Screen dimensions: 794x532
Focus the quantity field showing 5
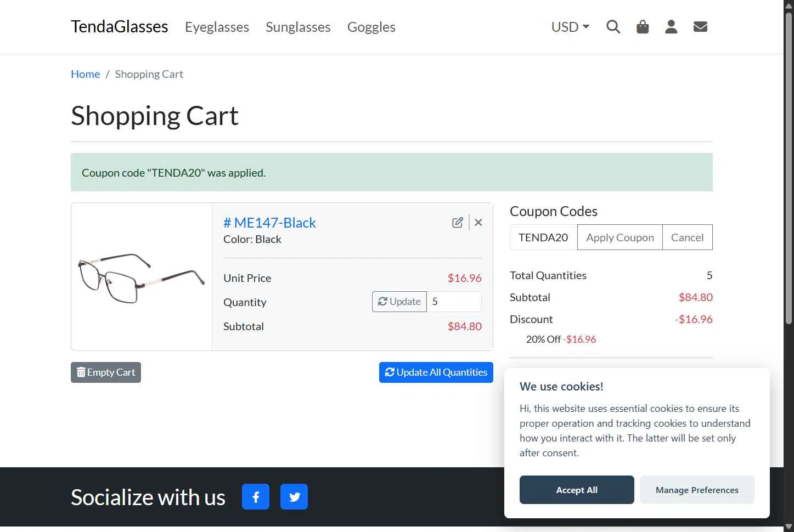pos(454,302)
